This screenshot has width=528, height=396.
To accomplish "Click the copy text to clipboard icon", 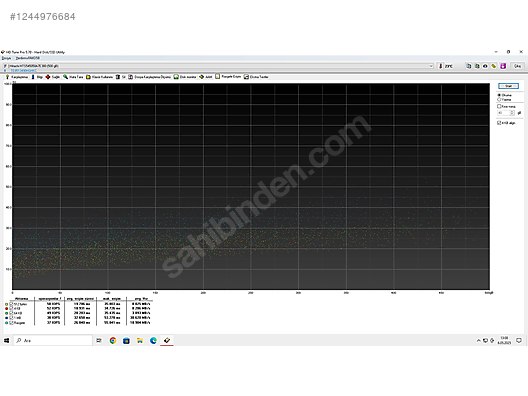I will click(469, 66).
